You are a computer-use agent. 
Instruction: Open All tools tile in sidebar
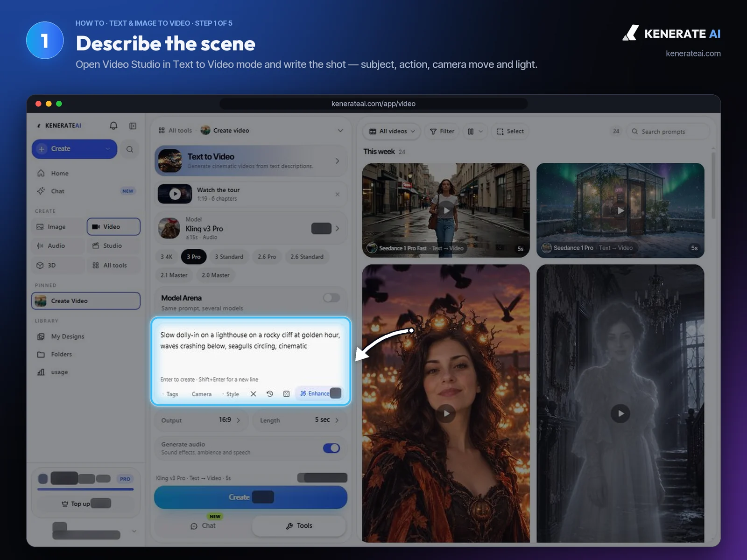(113, 266)
